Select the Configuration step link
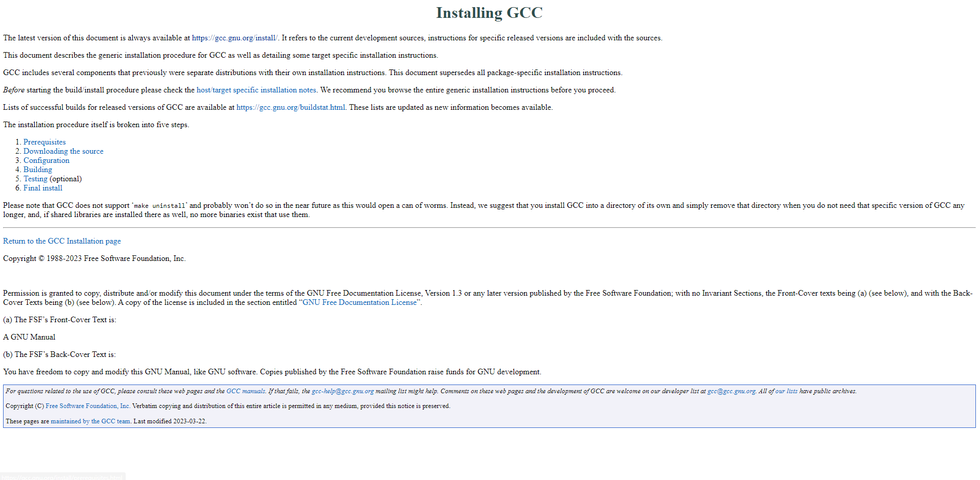 click(x=46, y=160)
